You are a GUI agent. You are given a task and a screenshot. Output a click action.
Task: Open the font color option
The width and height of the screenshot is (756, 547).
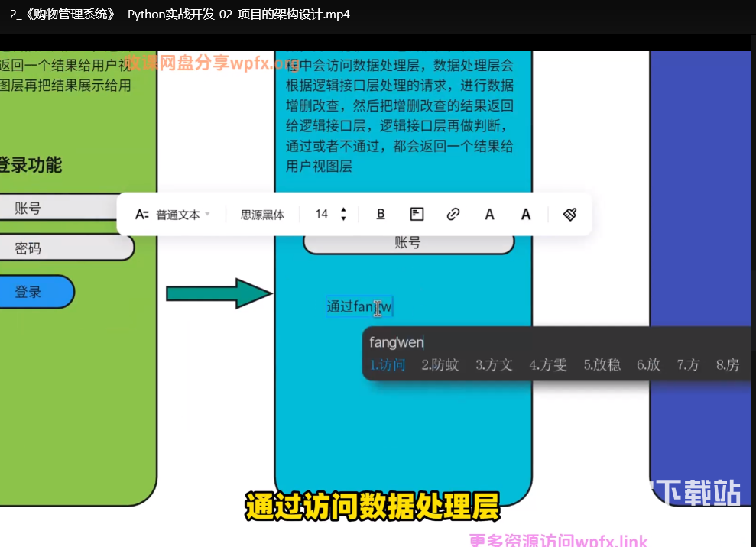tap(490, 215)
